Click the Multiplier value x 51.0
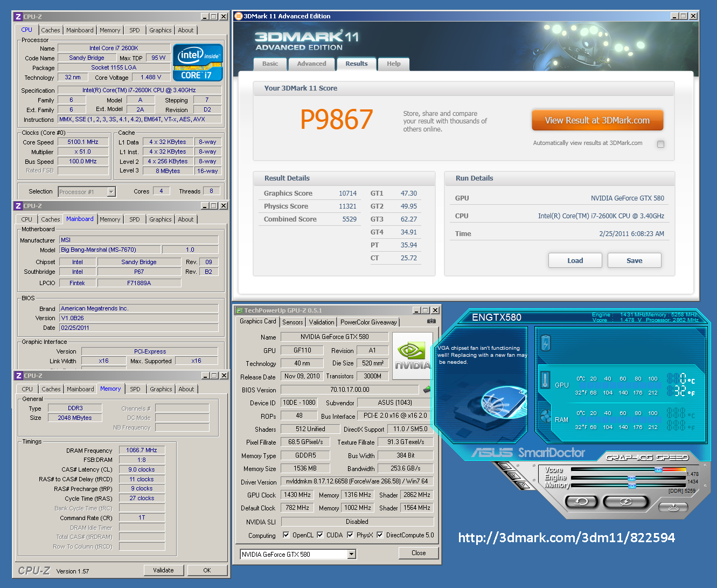Viewport: 717px width, 588px height. point(83,152)
